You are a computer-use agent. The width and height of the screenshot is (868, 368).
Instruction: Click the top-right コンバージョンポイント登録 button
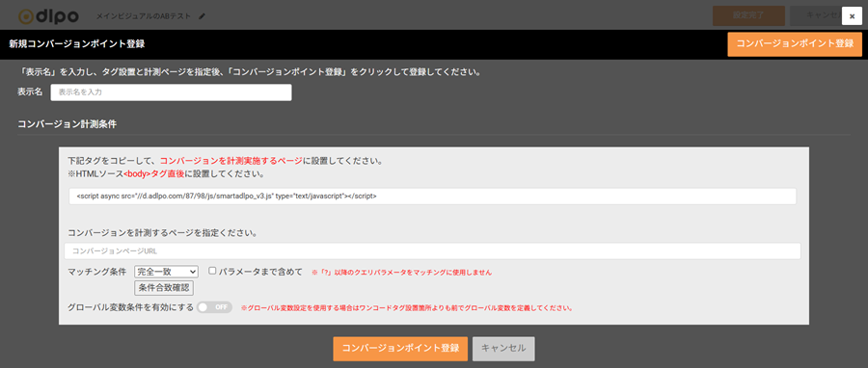(795, 43)
